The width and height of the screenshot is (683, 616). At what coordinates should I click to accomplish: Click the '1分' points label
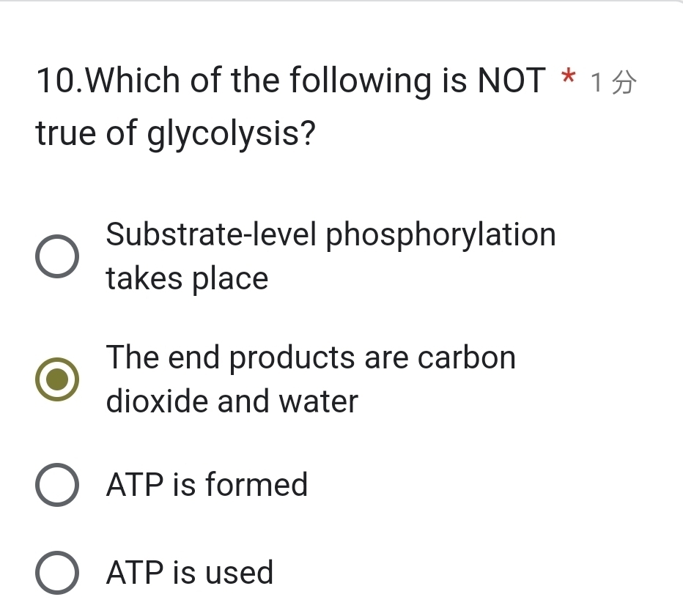pyautogui.click(x=614, y=81)
